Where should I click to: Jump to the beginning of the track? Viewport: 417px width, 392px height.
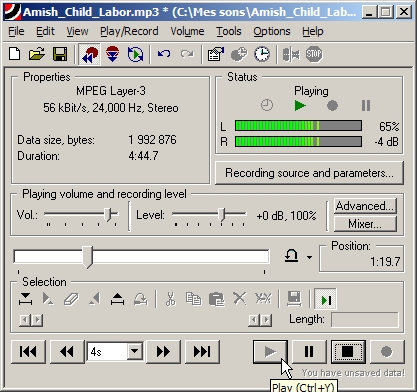28,351
